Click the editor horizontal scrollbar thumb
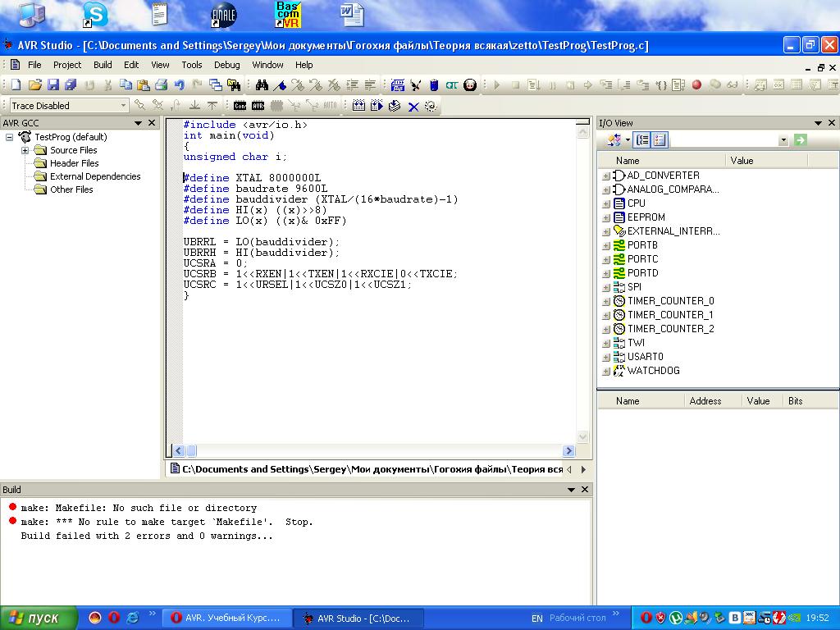 191,450
